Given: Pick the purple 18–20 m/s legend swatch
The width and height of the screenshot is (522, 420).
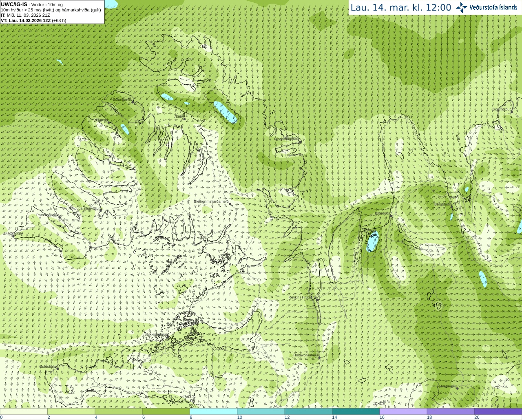Looking at the screenshot, I should (451, 411).
